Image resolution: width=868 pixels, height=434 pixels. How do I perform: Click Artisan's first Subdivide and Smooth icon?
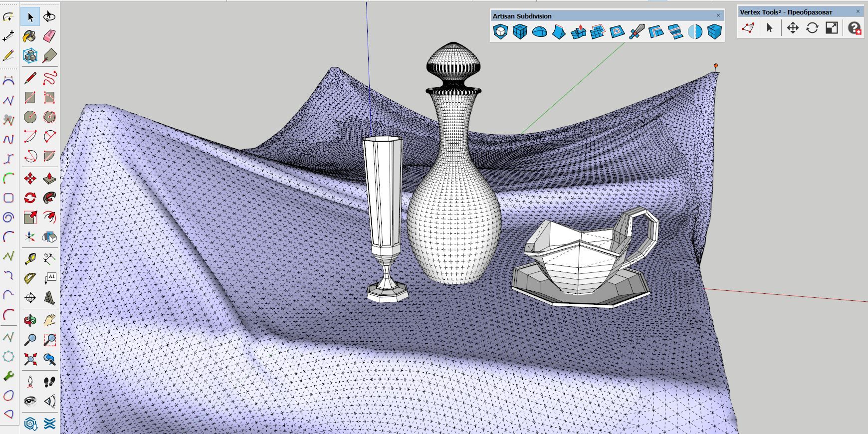[500, 32]
